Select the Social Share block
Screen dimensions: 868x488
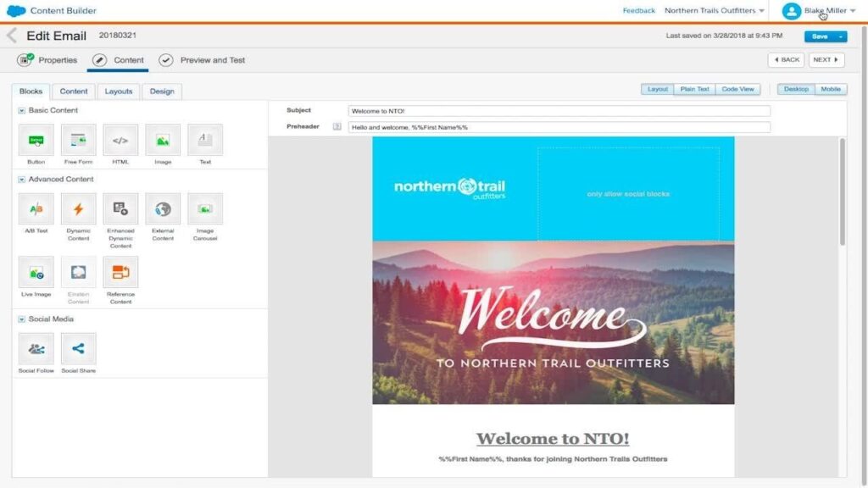click(x=78, y=347)
